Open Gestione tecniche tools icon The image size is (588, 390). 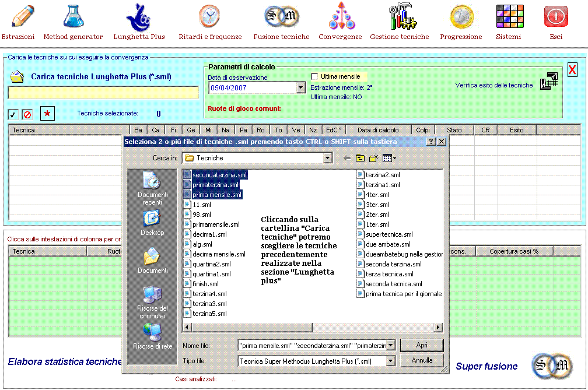tap(402, 16)
